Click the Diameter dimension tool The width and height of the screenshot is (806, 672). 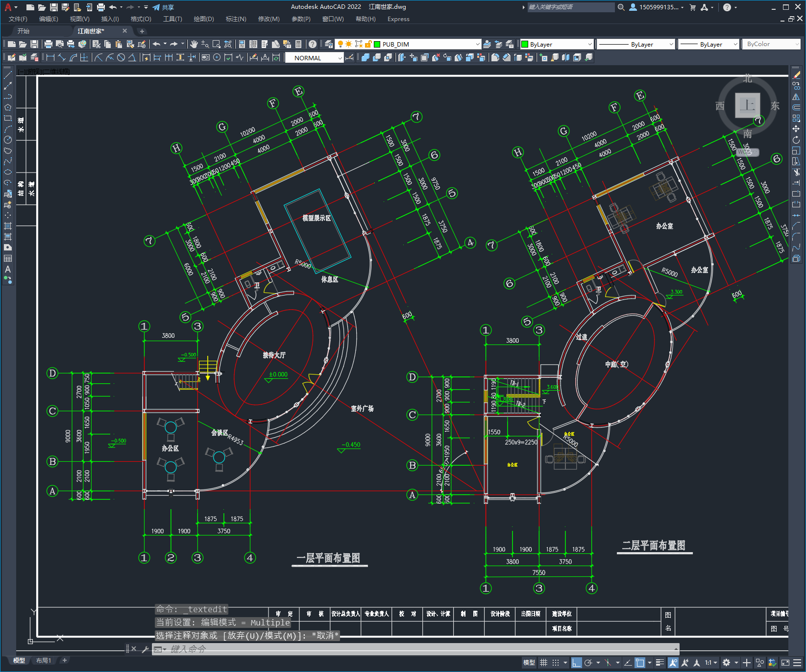tap(121, 58)
